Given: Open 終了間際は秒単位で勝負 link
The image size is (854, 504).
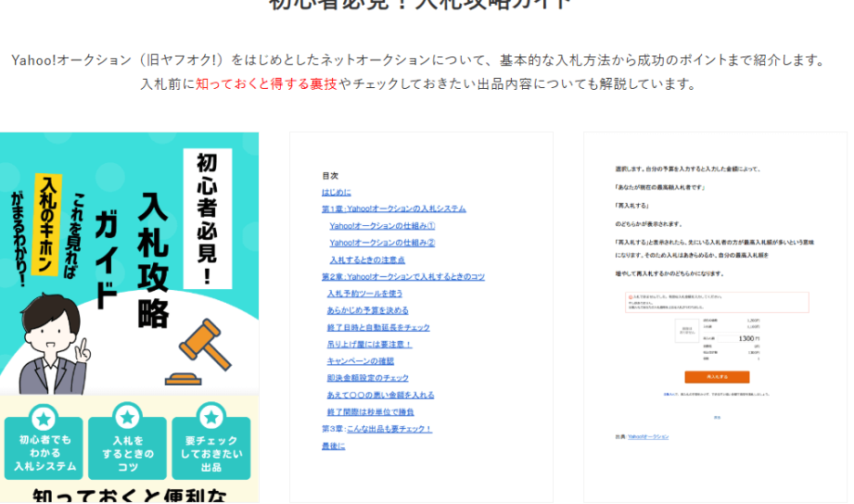Looking at the screenshot, I should pos(370,411).
